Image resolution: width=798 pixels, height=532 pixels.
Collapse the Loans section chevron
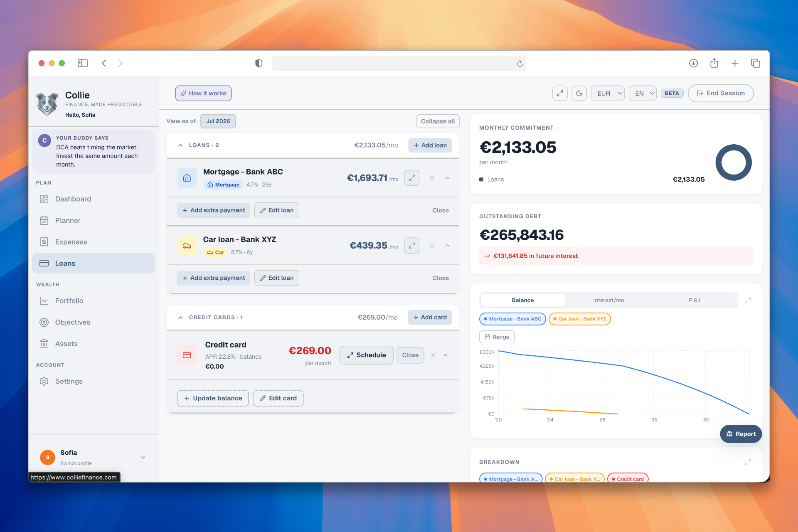coord(180,145)
